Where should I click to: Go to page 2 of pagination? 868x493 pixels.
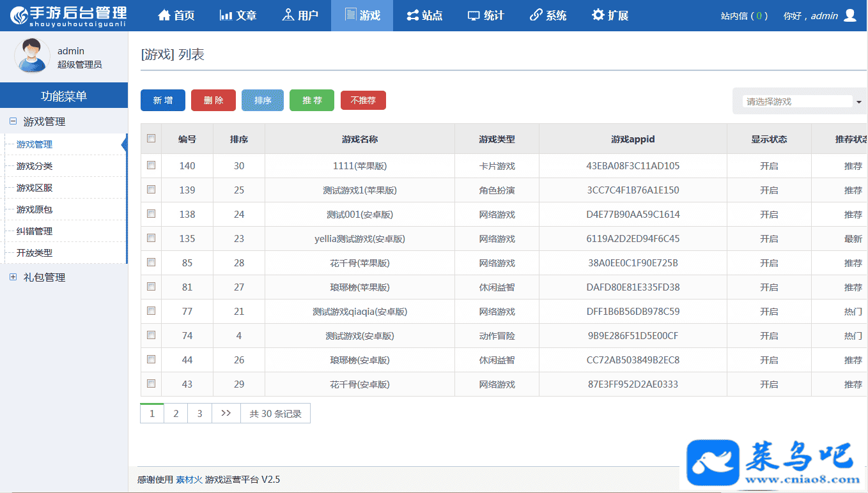pyautogui.click(x=176, y=414)
